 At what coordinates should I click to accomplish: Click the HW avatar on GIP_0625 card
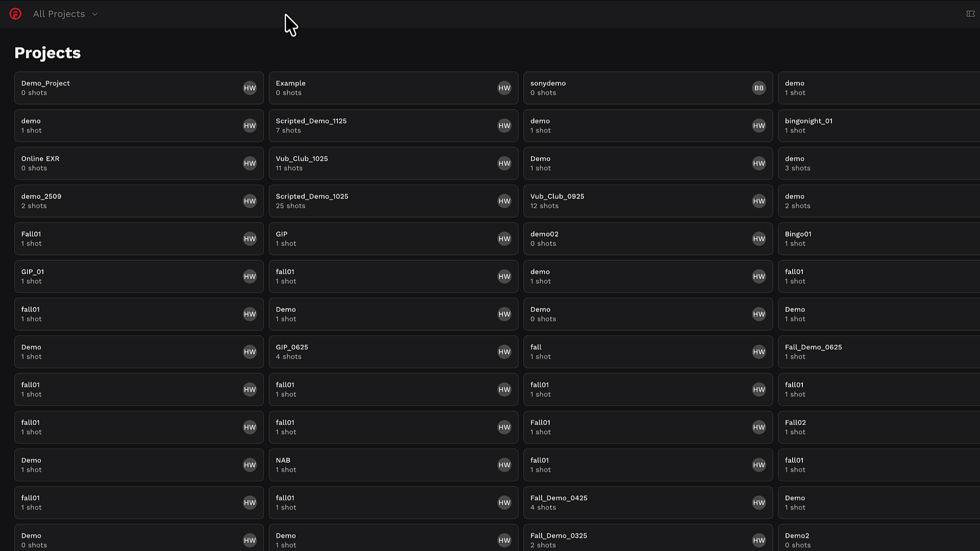point(504,352)
